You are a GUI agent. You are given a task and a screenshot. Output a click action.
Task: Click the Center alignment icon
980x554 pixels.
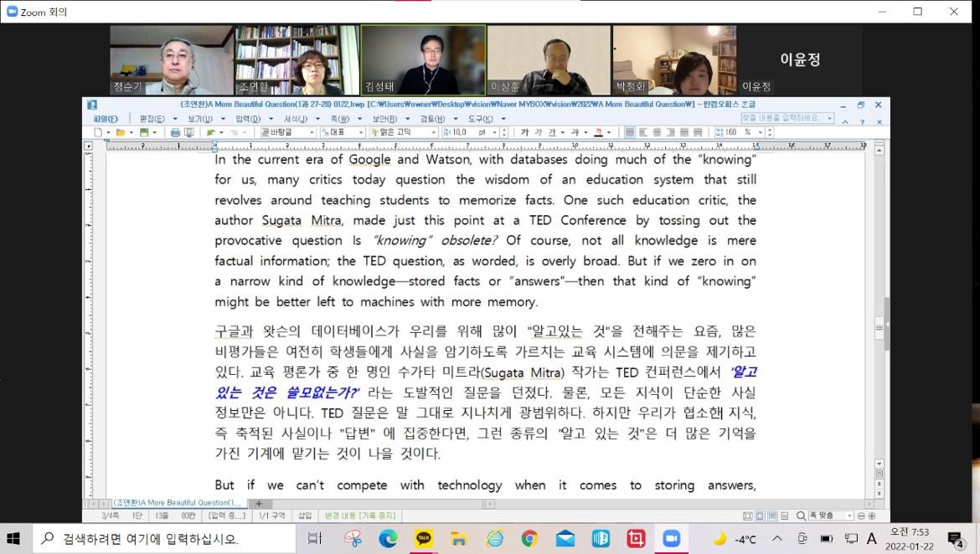click(x=657, y=132)
